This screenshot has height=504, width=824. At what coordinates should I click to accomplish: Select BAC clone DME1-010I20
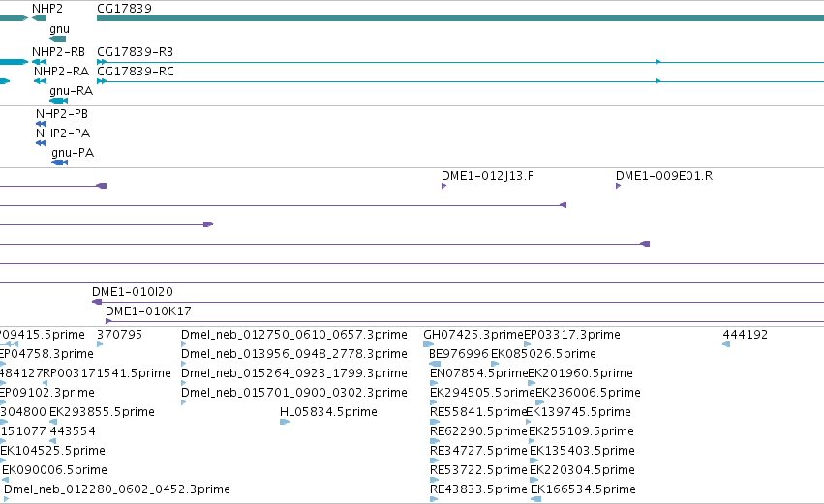click(133, 292)
